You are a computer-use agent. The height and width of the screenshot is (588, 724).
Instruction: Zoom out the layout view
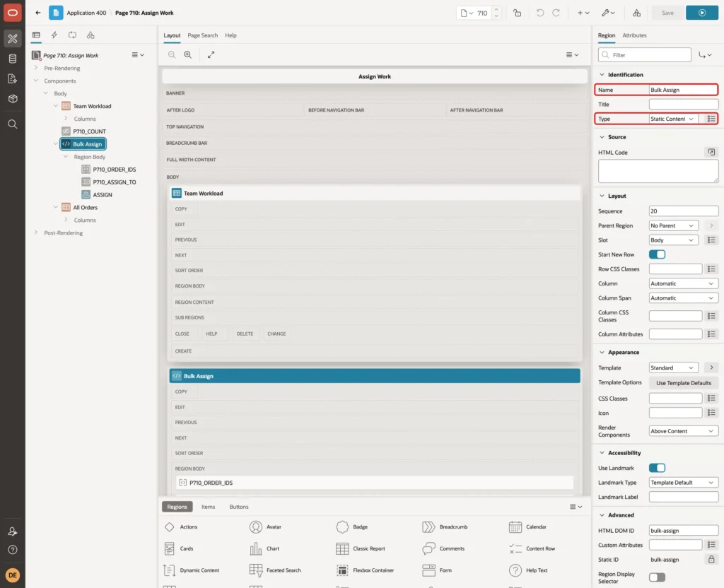pos(172,54)
